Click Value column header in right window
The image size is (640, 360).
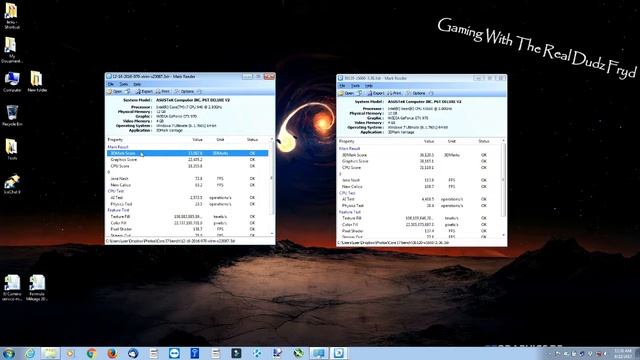point(429,141)
